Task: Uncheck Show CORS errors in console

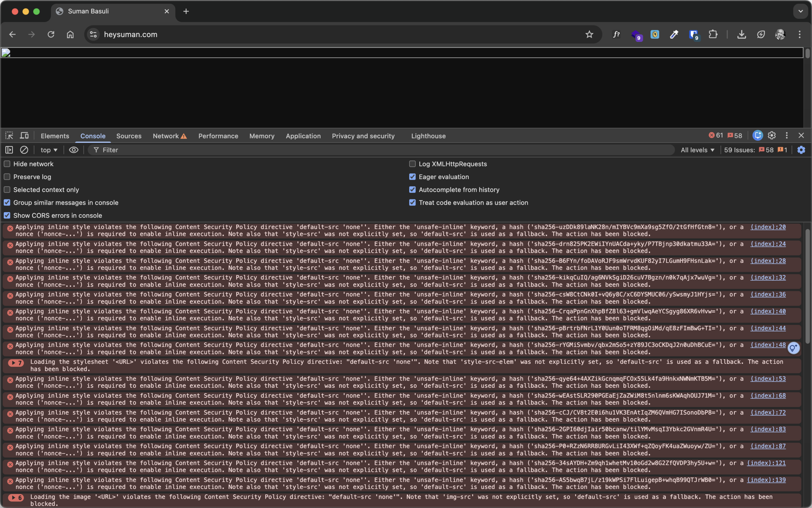Action: click(7, 215)
